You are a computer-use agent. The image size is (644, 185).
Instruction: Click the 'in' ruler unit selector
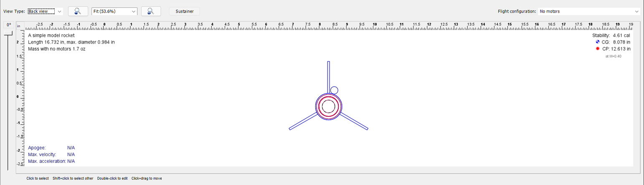(x=18, y=26)
